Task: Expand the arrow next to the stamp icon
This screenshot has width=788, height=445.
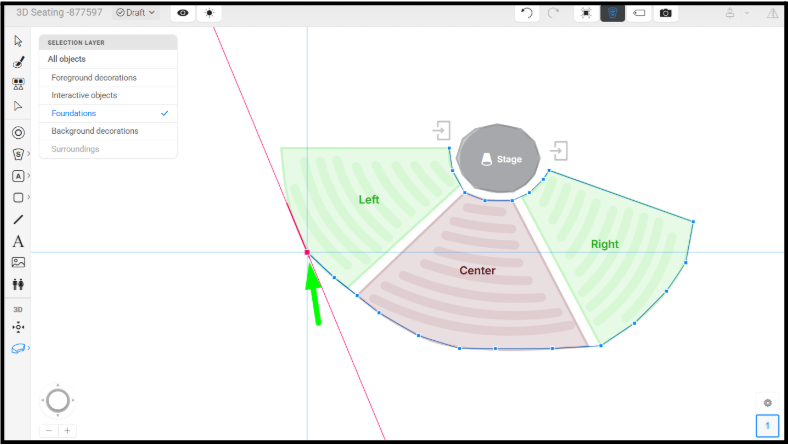Action: 747,13
